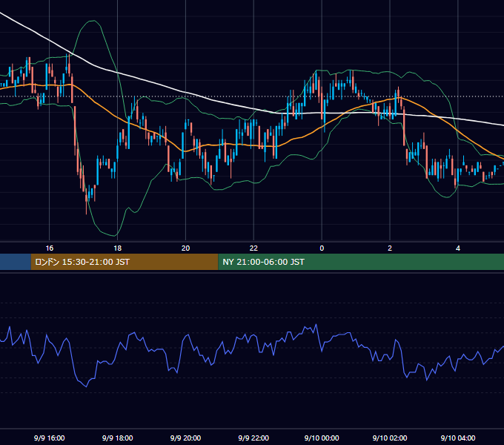This screenshot has width=504, height=445.
Task: Click the 9/10 02:00 date label
Action: (x=390, y=438)
